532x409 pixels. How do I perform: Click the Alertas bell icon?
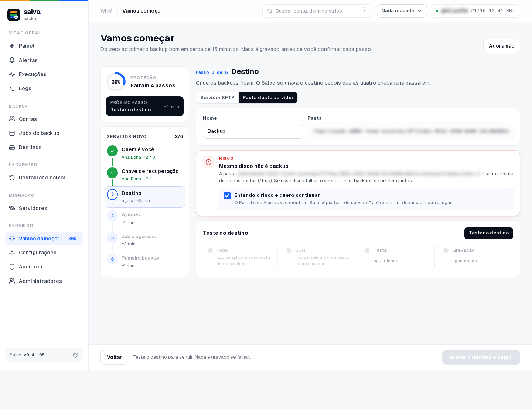[12, 60]
